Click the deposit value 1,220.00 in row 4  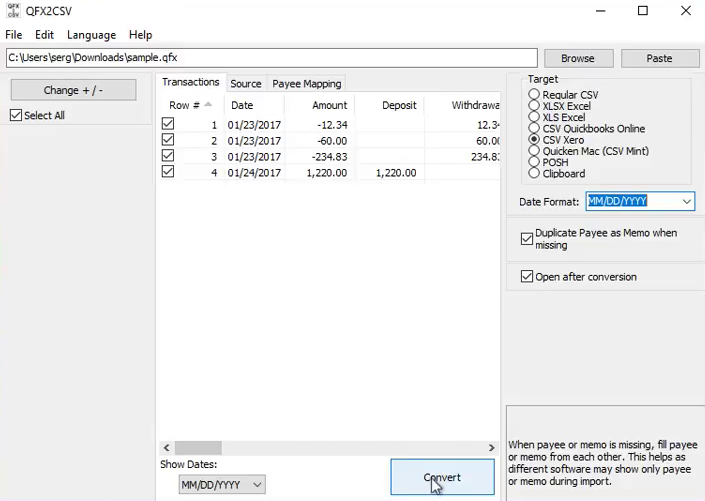pos(396,173)
